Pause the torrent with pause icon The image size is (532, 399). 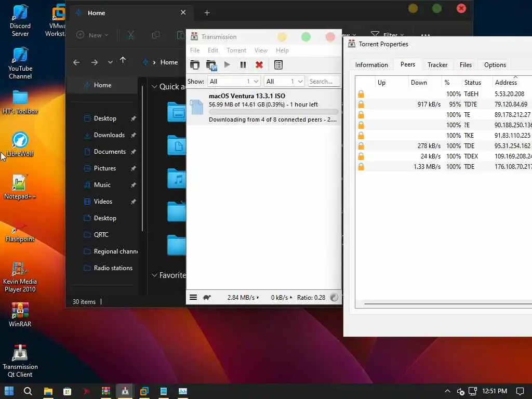243,64
